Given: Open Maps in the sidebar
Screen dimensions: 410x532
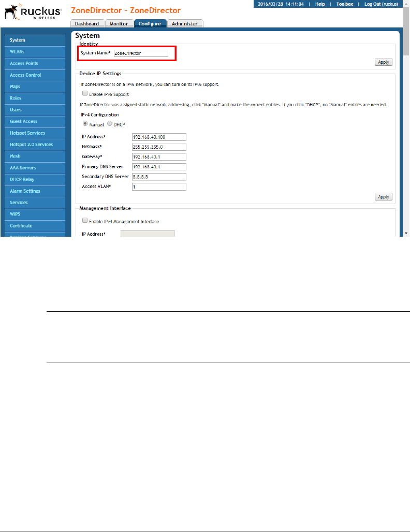Looking at the screenshot, I should (35, 87).
